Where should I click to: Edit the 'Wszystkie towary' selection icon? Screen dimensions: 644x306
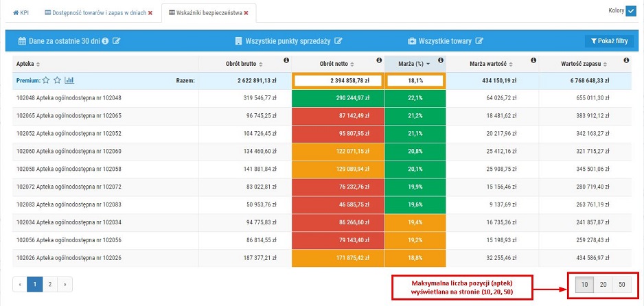pos(479,41)
